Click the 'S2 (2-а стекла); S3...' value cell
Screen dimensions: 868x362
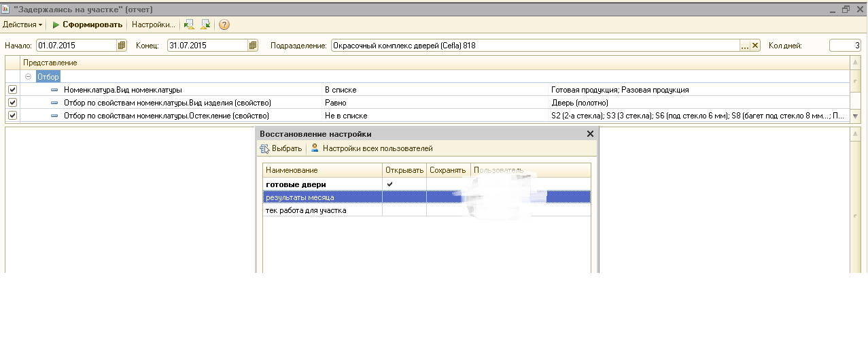pyautogui.click(x=699, y=116)
